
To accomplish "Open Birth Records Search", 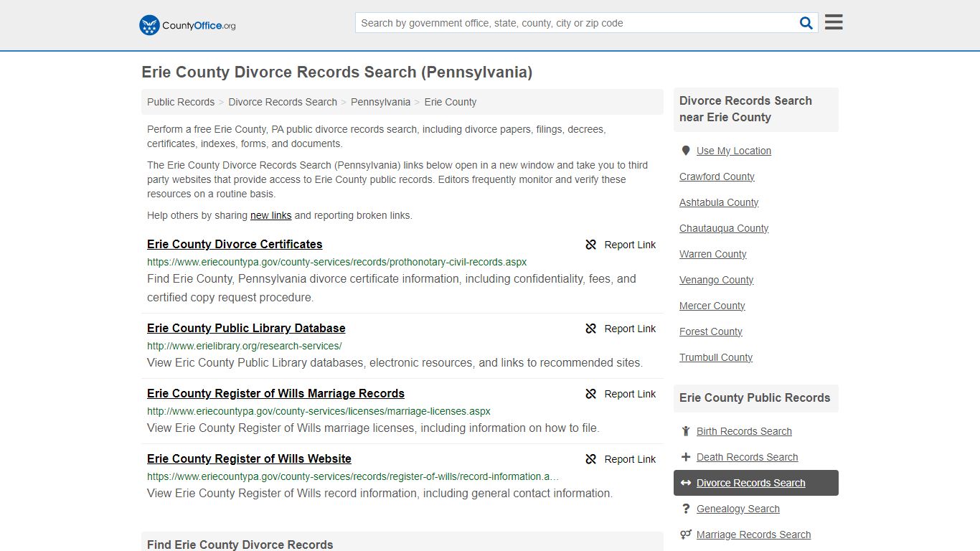I will (744, 431).
